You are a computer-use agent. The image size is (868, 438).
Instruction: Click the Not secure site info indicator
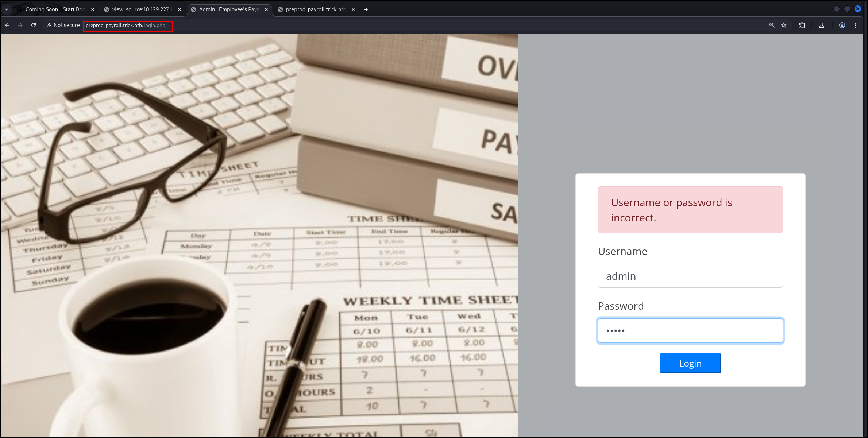63,25
